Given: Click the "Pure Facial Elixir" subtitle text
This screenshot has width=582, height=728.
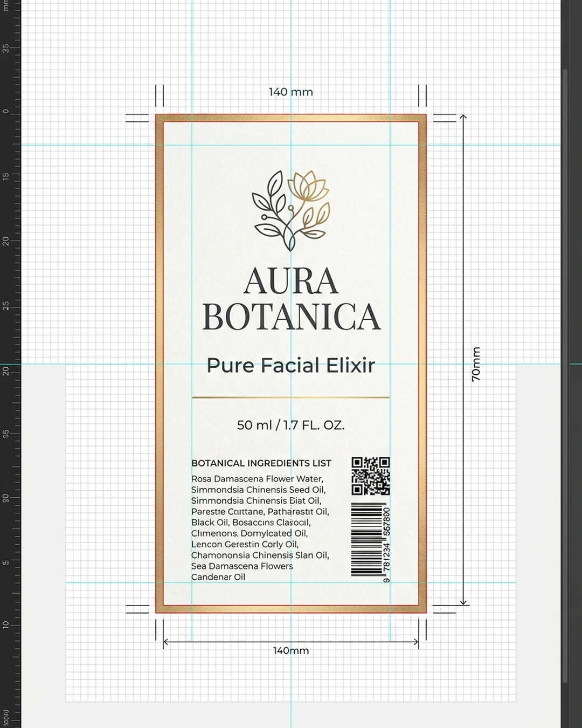Looking at the screenshot, I should pyautogui.click(x=291, y=365).
